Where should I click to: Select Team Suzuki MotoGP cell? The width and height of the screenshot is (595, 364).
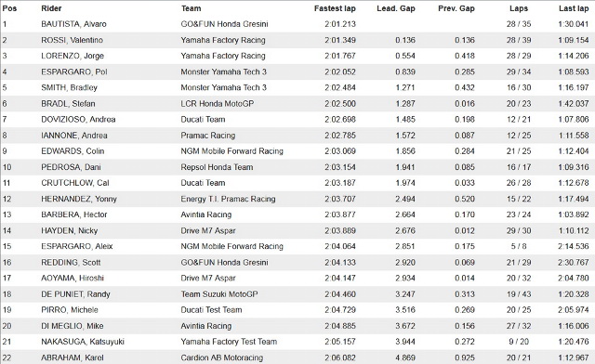click(219, 294)
